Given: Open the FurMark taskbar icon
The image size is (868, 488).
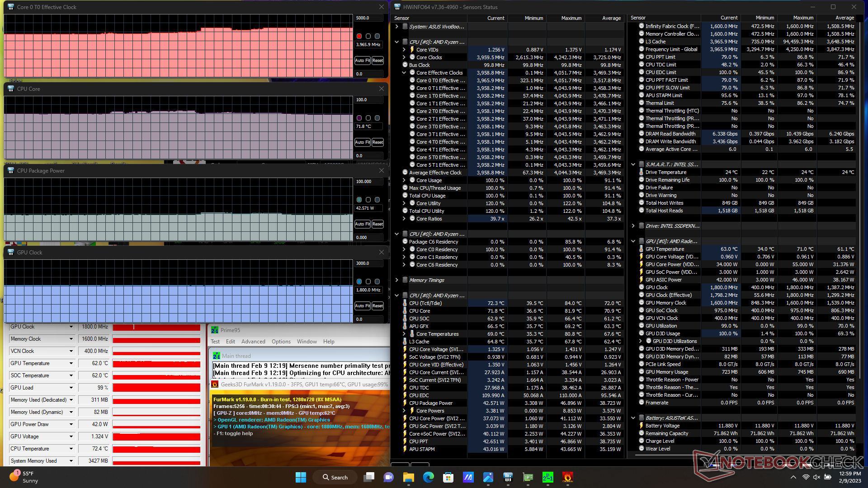Looking at the screenshot, I should pyautogui.click(x=567, y=477).
